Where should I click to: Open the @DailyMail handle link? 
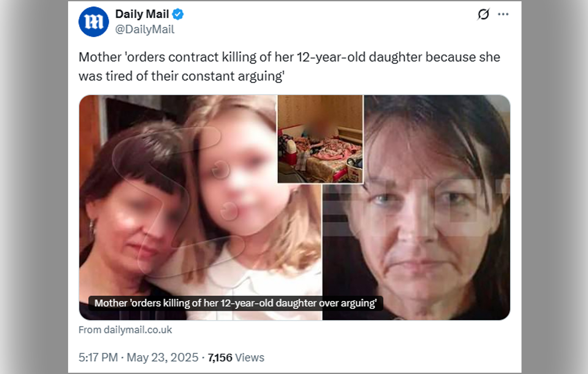(145, 29)
